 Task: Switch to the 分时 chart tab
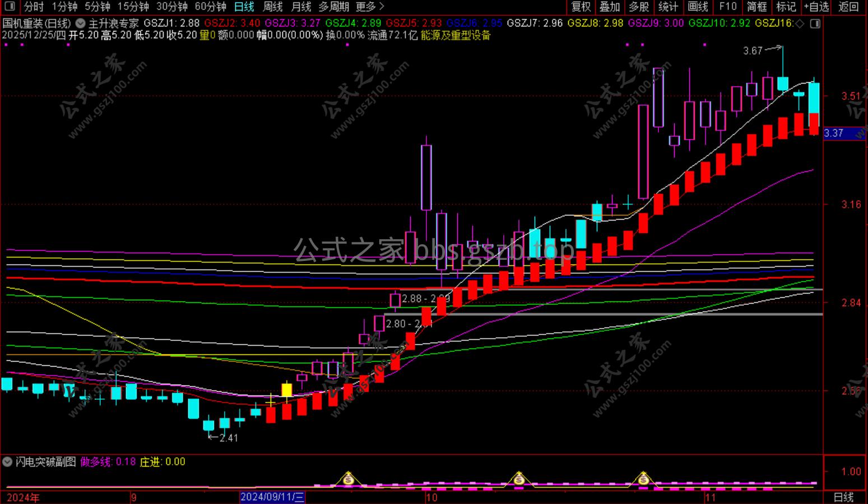tap(34, 7)
